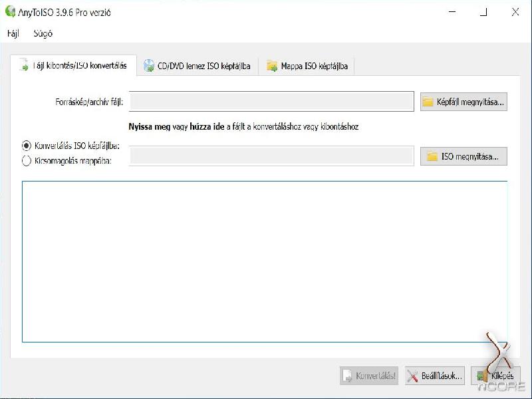Click the disc icon on CD/DVD tab
Image resolution: width=532 pixels, height=399 pixels.
pyautogui.click(x=148, y=66)
